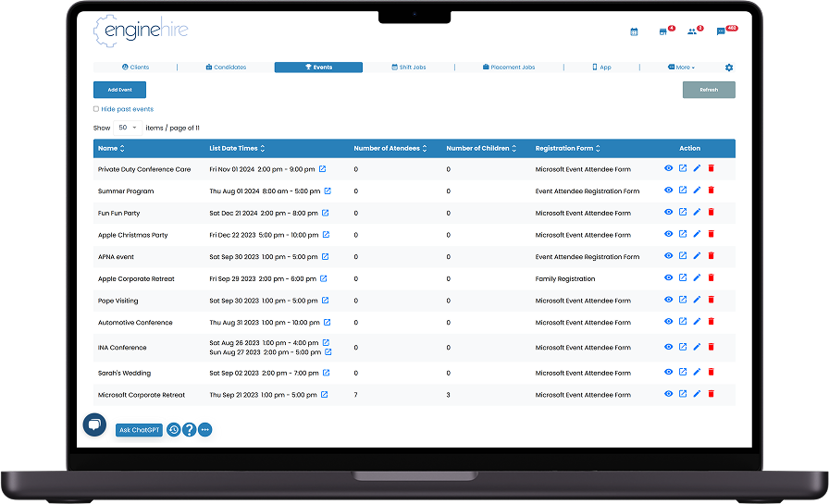Open INA Conference action external link

[x=683, y=347]
